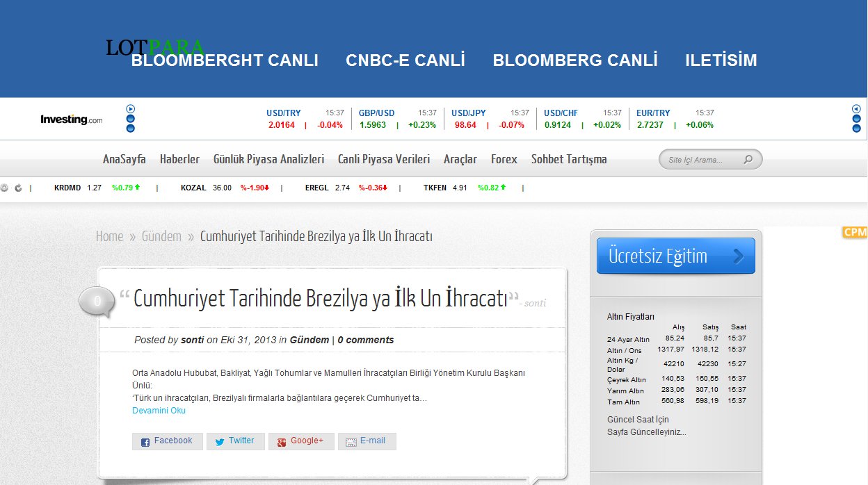The width and height of the screenshot is (868, 485).
Task: Click the USD/JPY currency pair
Action: 469,113
